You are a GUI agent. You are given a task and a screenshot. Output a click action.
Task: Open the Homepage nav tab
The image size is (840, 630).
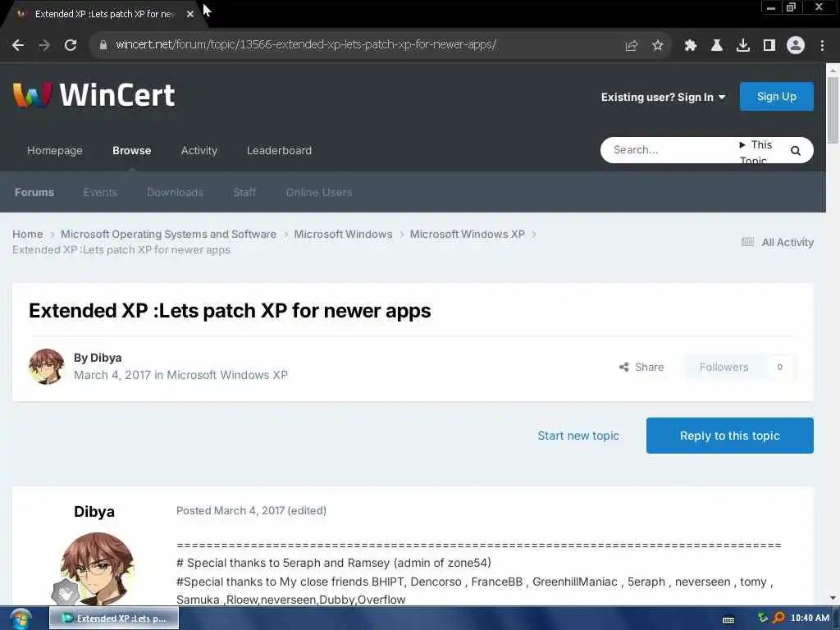(55, 151)
